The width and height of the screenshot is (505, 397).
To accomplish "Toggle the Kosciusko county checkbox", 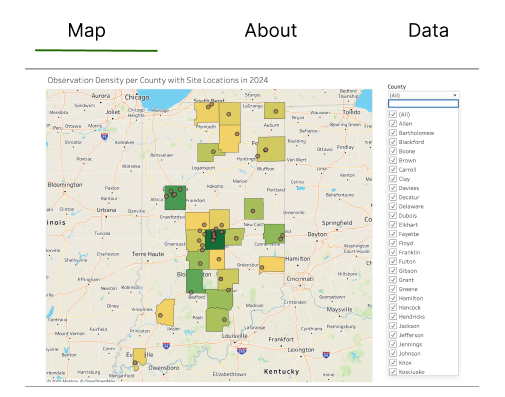I will tap(393, 372).
